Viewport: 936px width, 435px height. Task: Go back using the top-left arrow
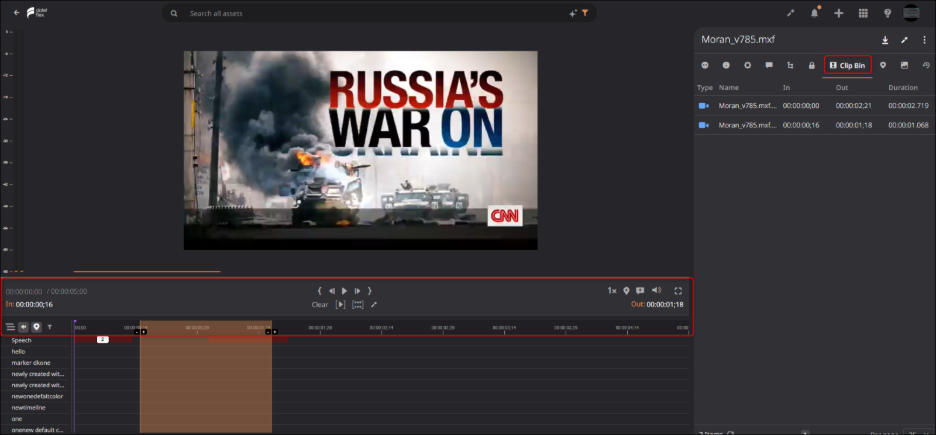16,13
